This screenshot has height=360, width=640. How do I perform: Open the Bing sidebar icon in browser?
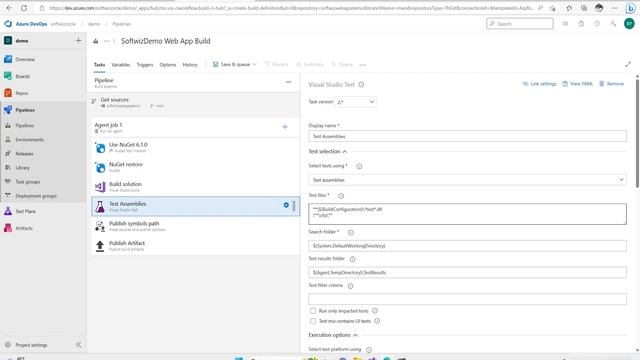tap(630, 8)
